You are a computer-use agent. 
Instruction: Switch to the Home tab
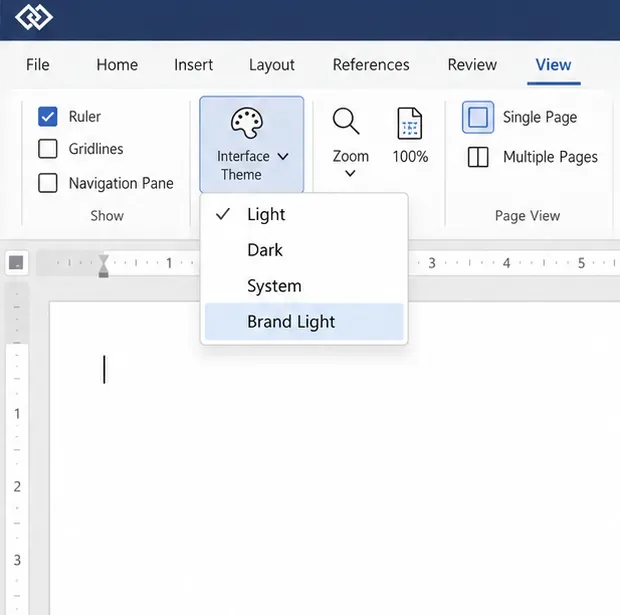117,64
